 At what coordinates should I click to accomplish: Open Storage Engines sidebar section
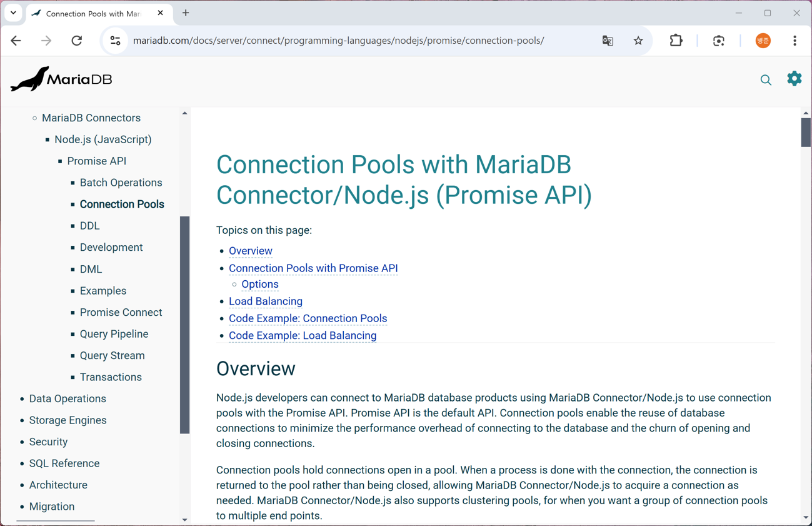pos(68,420)
